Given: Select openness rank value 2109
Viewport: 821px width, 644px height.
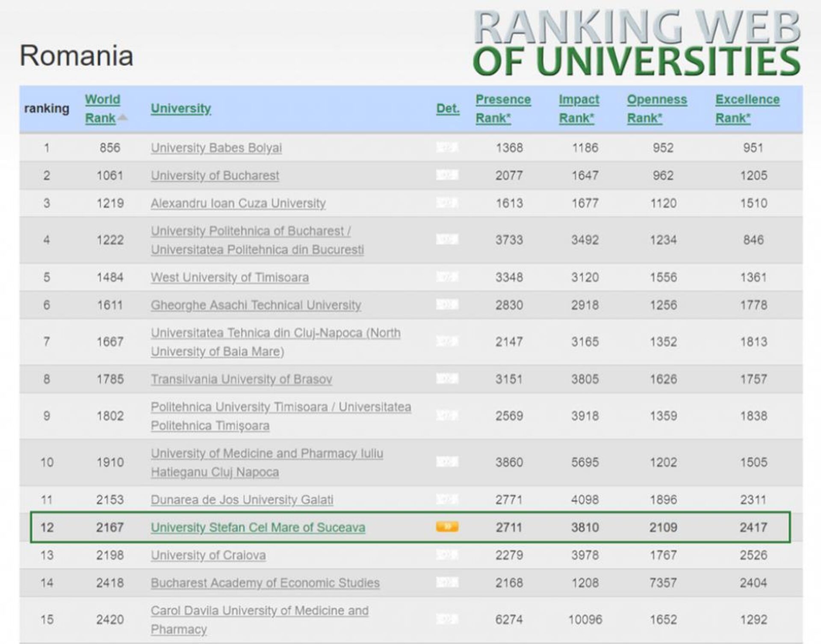Looking at the screenshot, I should tap(663, 527).
